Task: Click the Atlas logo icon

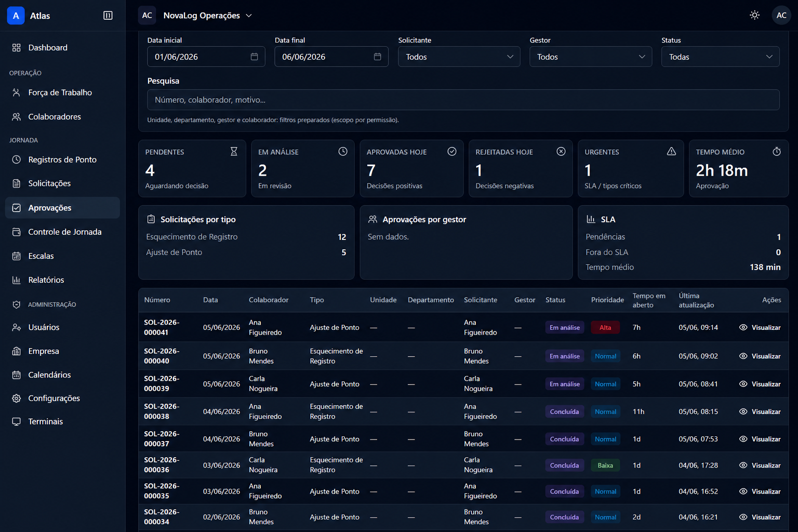Action: point(16,16)
